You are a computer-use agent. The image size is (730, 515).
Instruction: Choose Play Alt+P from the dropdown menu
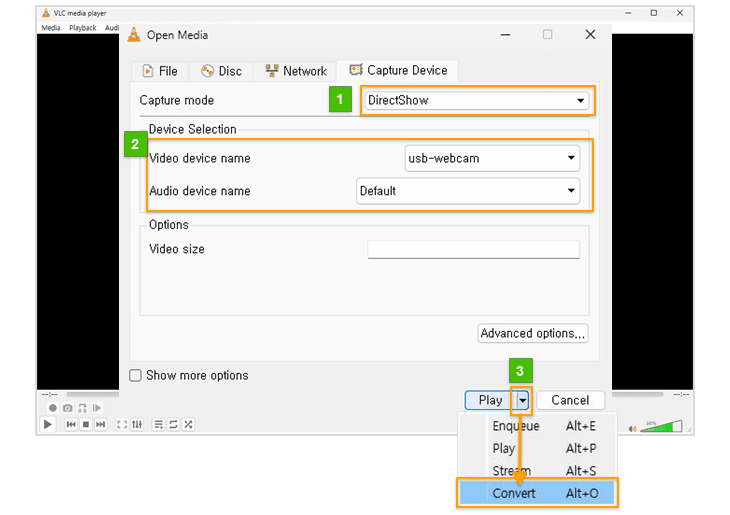[x=538, y=448]
